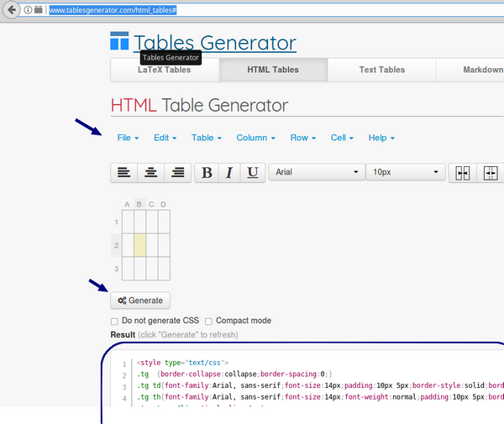Open the Table menu
This screenshot has height=424, width=504.
click(x=207, y=138)
